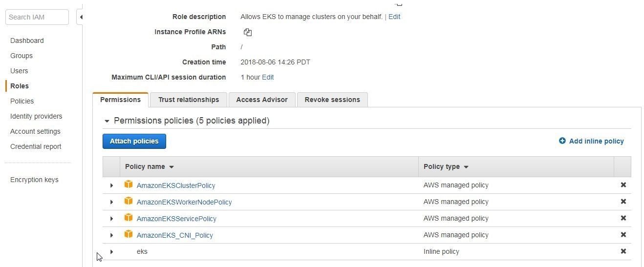The height and width of the screenshot is (267, 644).
Task: Click the AmazonEKSWorkerNodePolicy orange box icon
Action: tap(129, 201)
